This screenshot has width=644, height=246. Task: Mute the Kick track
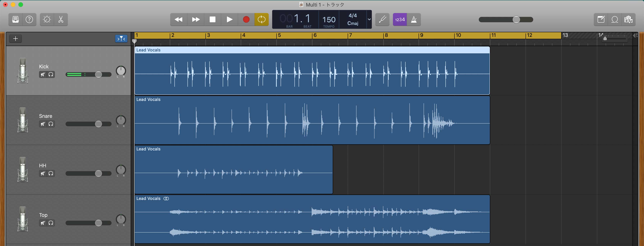[43, 74]
